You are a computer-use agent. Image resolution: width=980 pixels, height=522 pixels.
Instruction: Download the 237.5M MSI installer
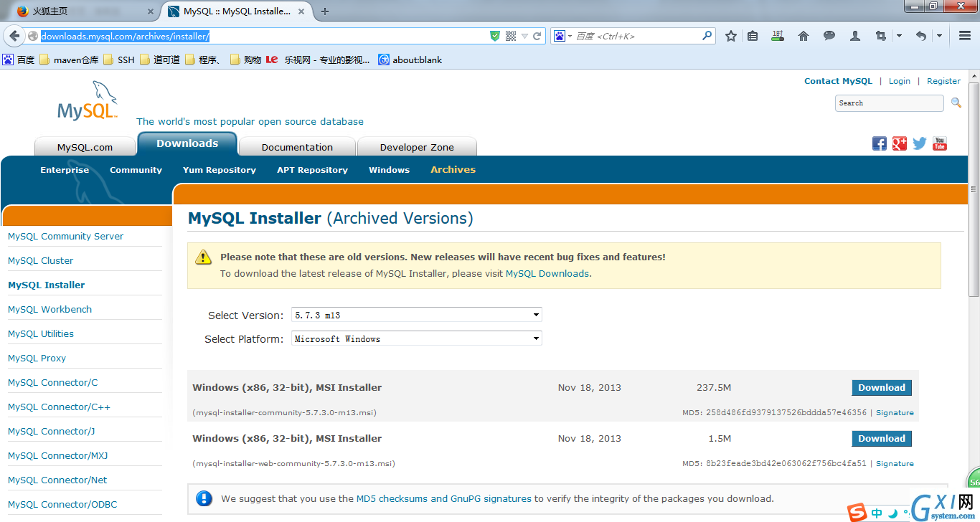click(882, 387)
